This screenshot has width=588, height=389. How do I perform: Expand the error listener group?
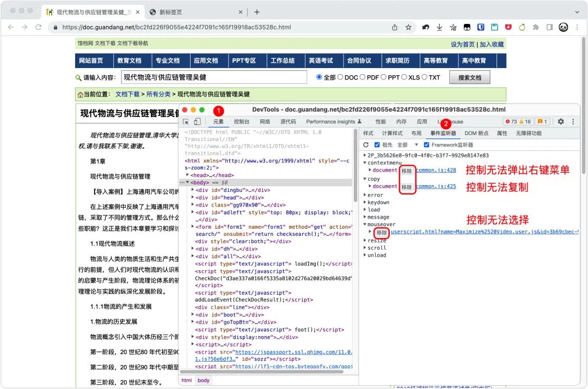click(364, 195)
